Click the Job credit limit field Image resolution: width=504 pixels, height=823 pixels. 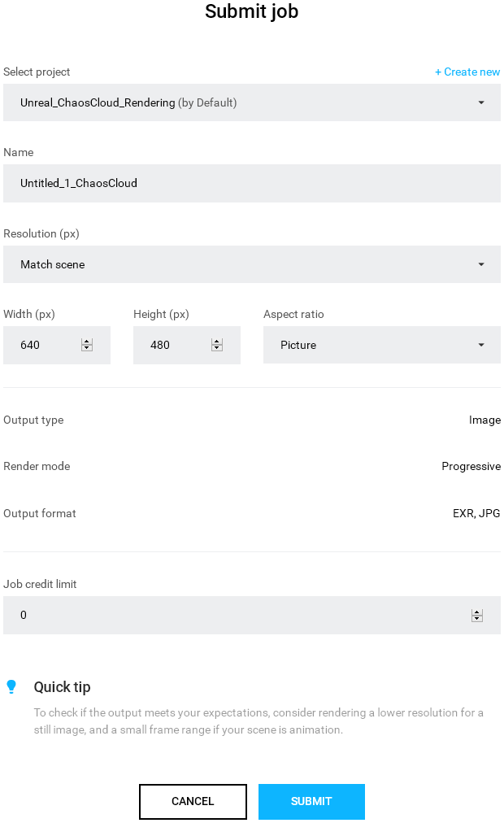coord(236,615)
